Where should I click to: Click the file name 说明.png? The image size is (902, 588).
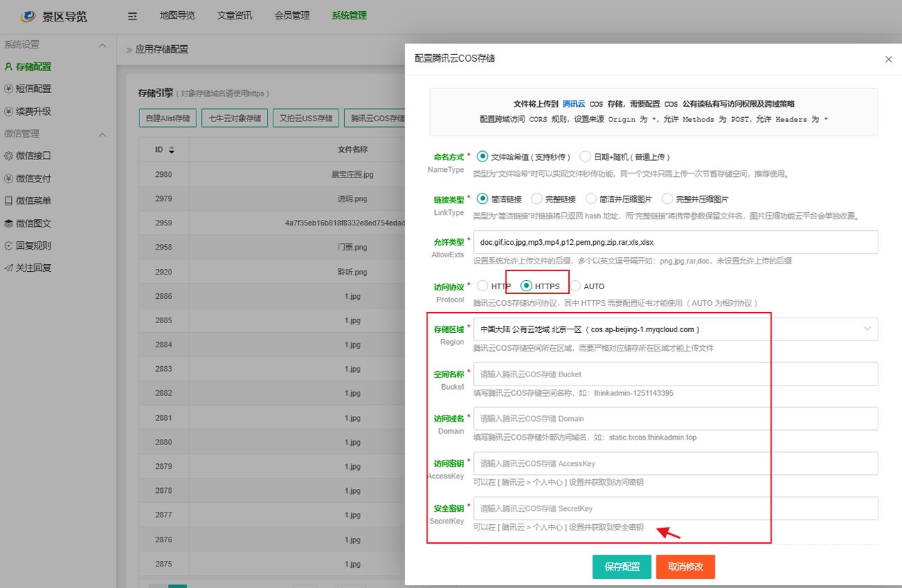tap(352, 199)
